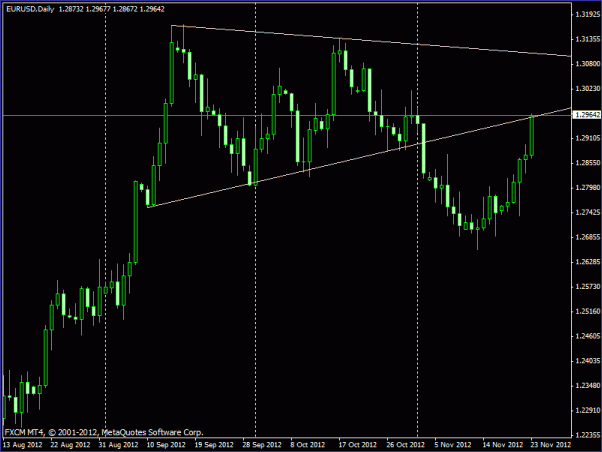Click price scale value 1.30800
The width and height of the screenshot is (602, 452).
coord(587,64)
